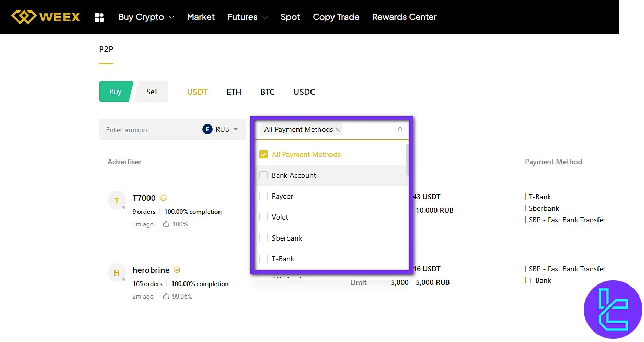Click T7000's SBP - Fast Bank Transfer label
Image resolution: width=644 pixels, height=342 pixels.
[567, 220]
